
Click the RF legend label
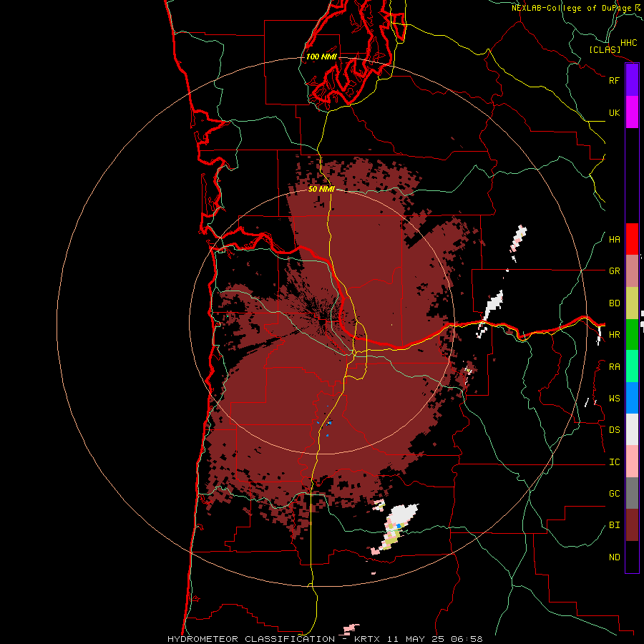[614, 80]
